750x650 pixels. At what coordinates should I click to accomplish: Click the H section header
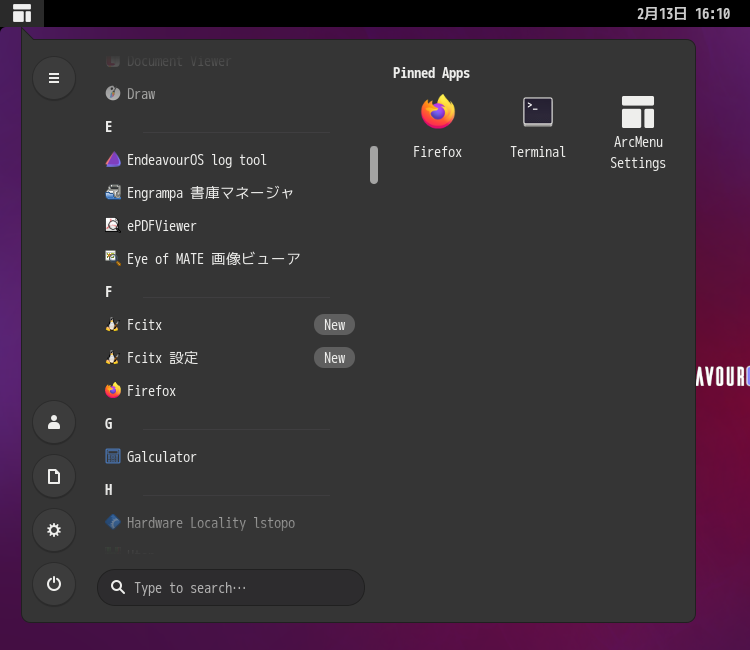click(x=109, y=490)
